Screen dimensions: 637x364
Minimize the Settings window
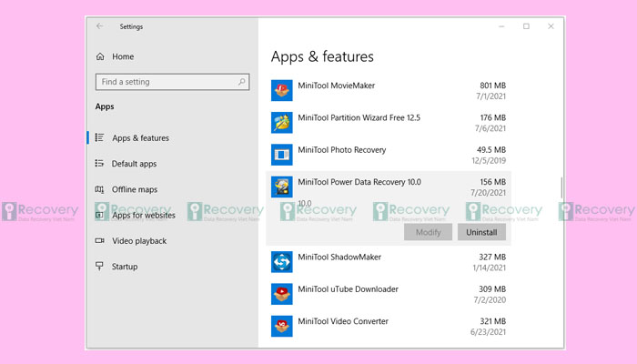tap(501, 26)
